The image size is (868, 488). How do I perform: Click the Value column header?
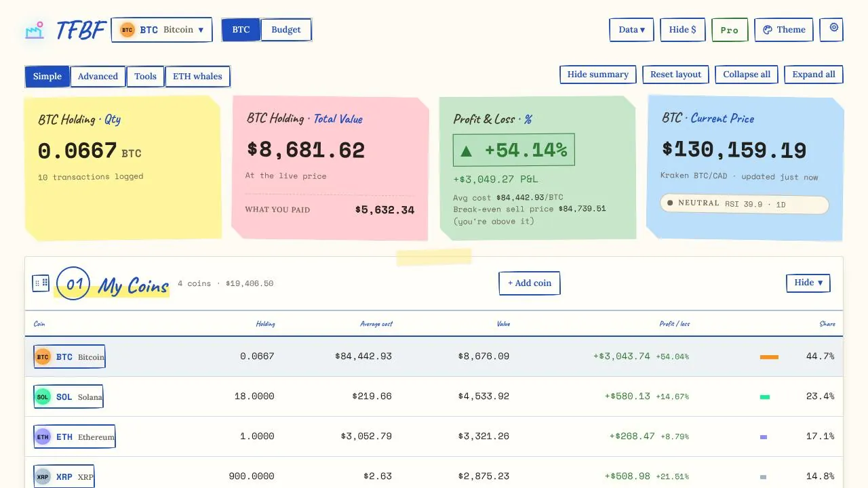(x=503, y=324)
